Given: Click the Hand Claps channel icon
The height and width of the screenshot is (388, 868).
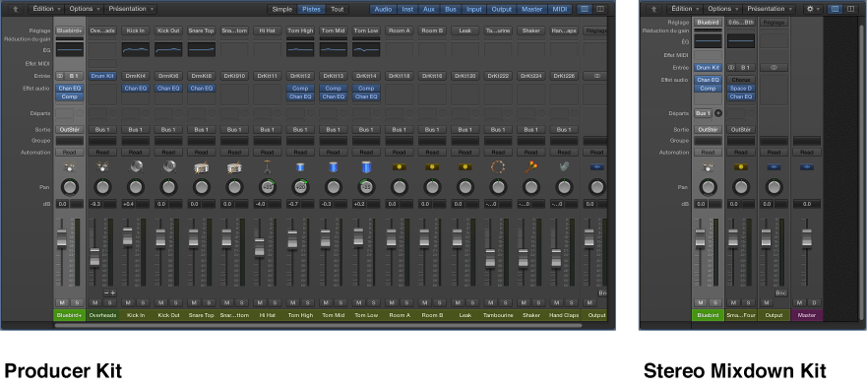Looking at the screenshot, I should (x=564, y=166).
